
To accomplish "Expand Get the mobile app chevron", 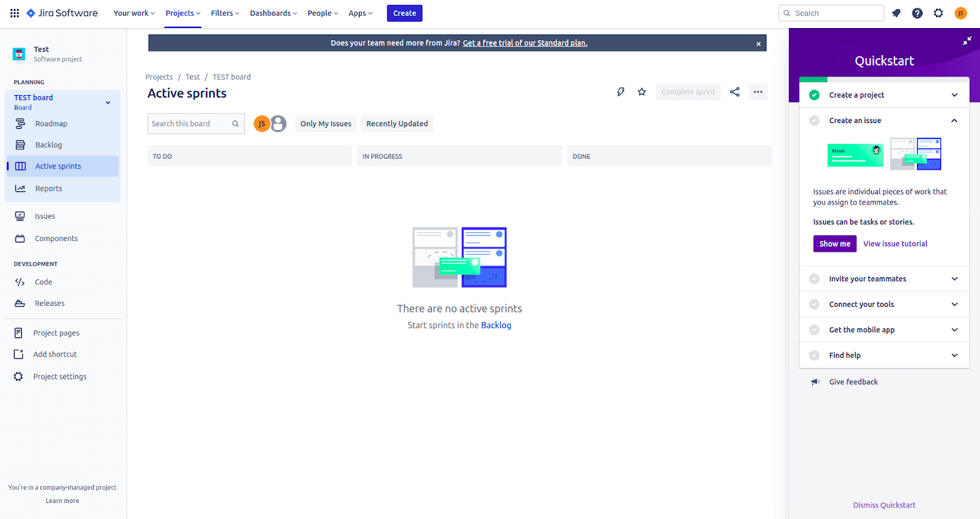I will (955, 330).
